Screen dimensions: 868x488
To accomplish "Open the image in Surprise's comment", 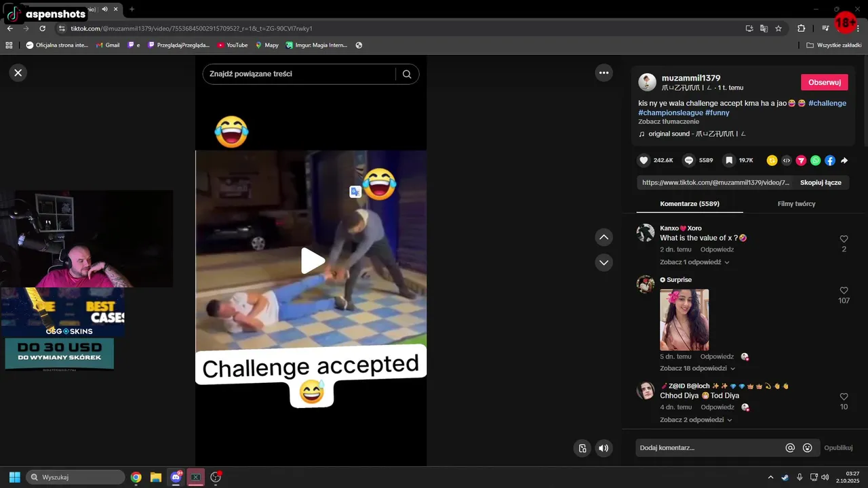I will [x=684, y=320].
